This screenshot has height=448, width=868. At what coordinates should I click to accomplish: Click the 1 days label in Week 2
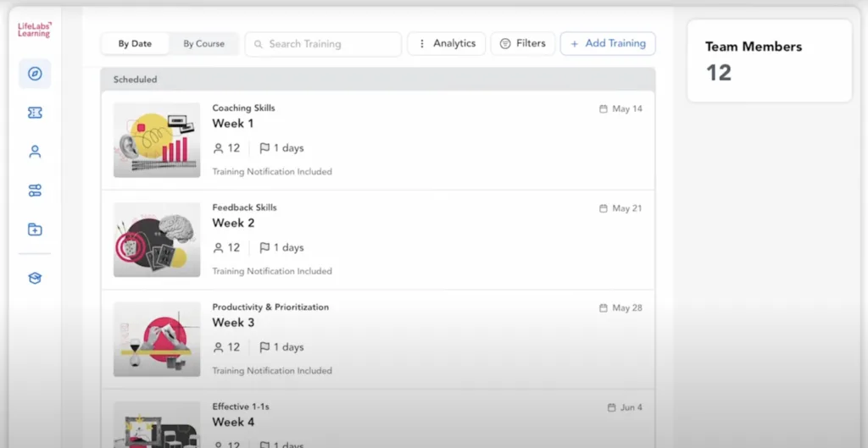(289, 248)
